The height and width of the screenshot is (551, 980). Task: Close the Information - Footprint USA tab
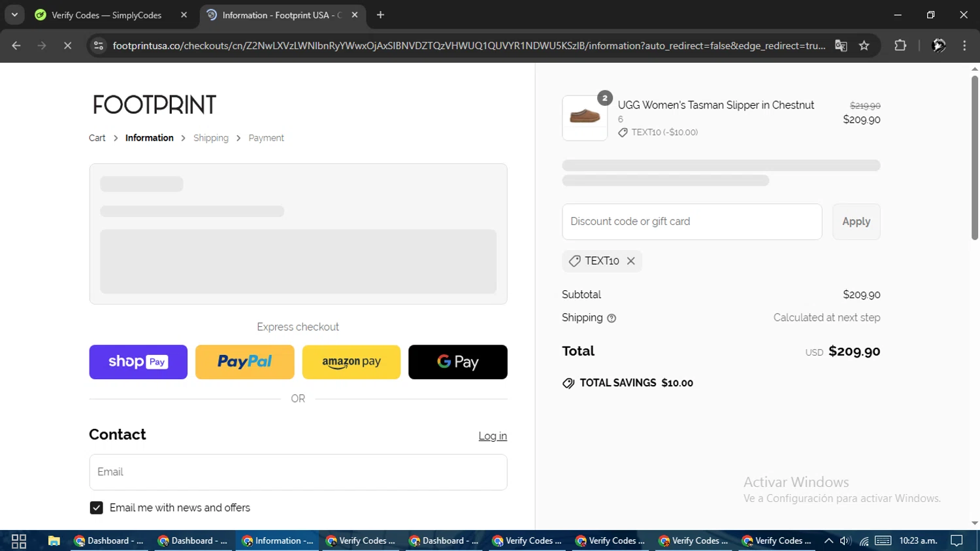point(354,15)
